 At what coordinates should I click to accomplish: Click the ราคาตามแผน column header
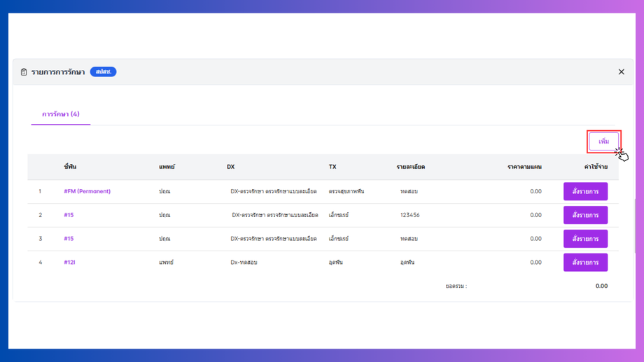[524, 167]
